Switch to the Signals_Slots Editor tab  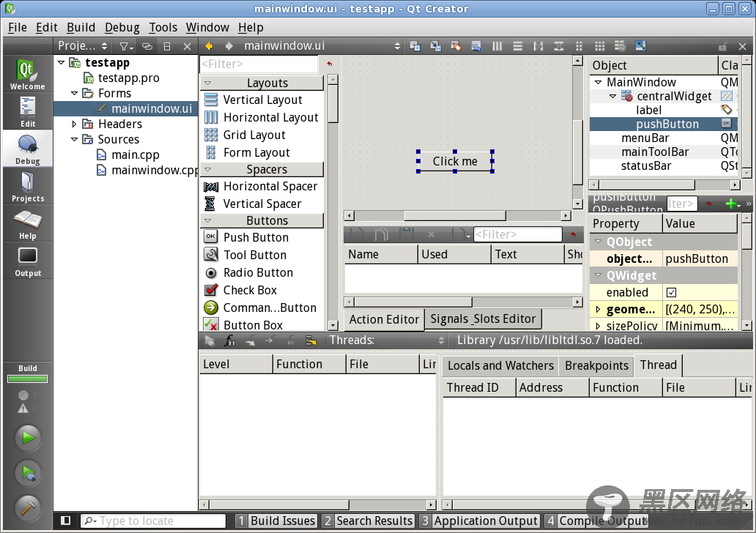coord(483,319)
